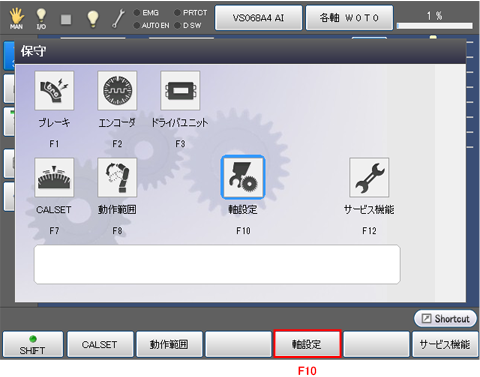Toggle the SHIFT button
This screenshot has width=480, height=377.
(x=33, y=344)
